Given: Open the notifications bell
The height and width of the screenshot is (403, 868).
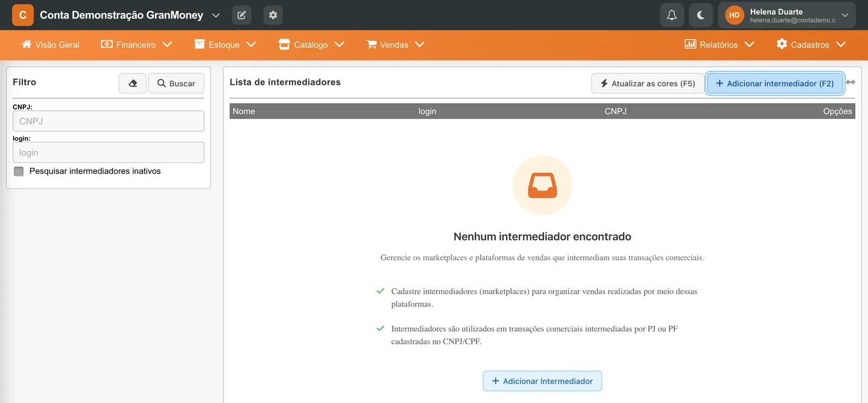Looking at the screenshot, I should point(672,15).
